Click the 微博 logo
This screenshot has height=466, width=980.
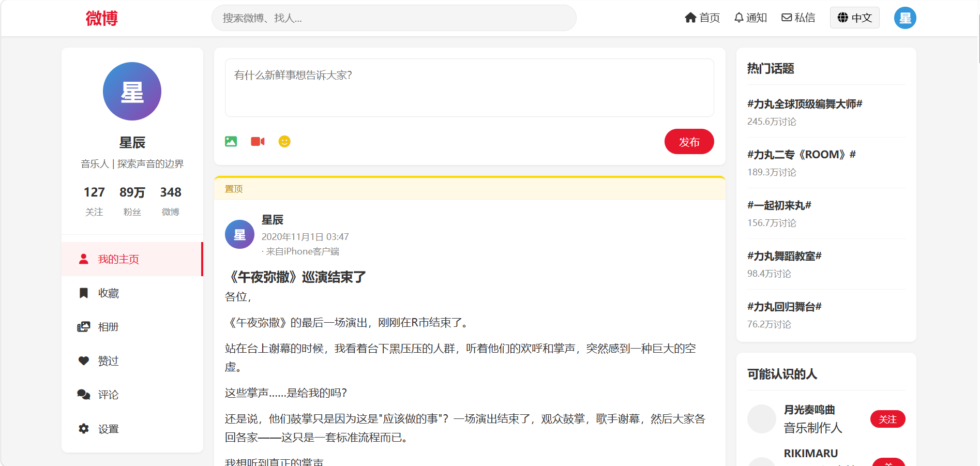tap(102, 18)
